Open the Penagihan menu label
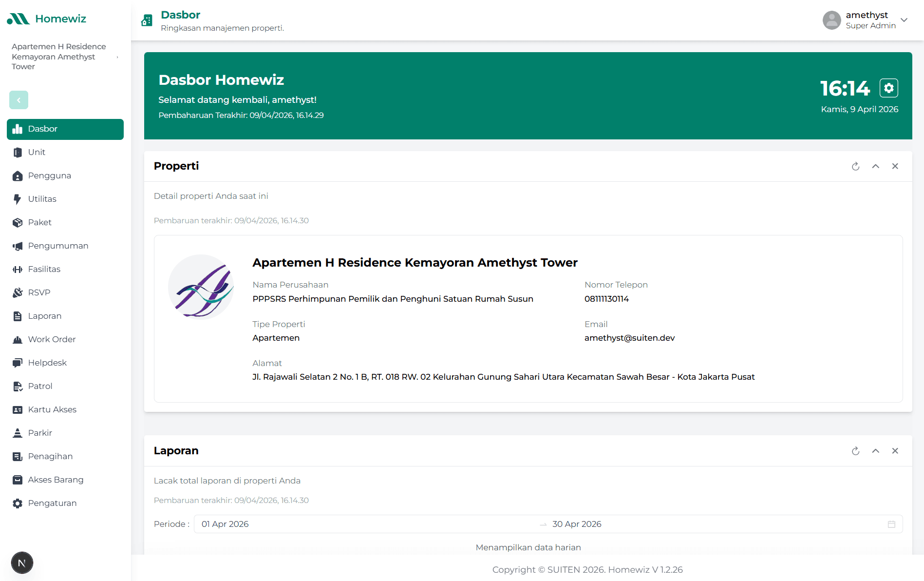 click(50, 456)
